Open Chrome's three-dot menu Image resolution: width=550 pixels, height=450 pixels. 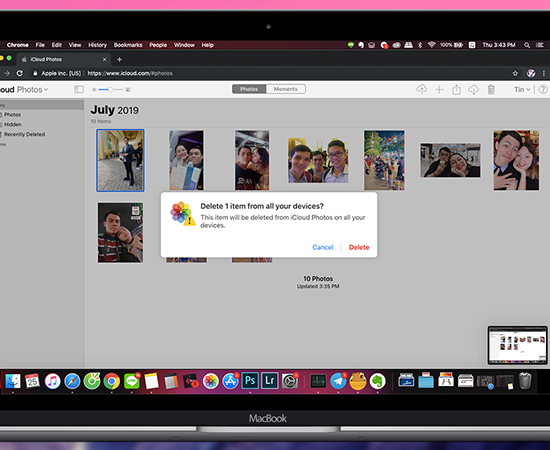point(544,73)
